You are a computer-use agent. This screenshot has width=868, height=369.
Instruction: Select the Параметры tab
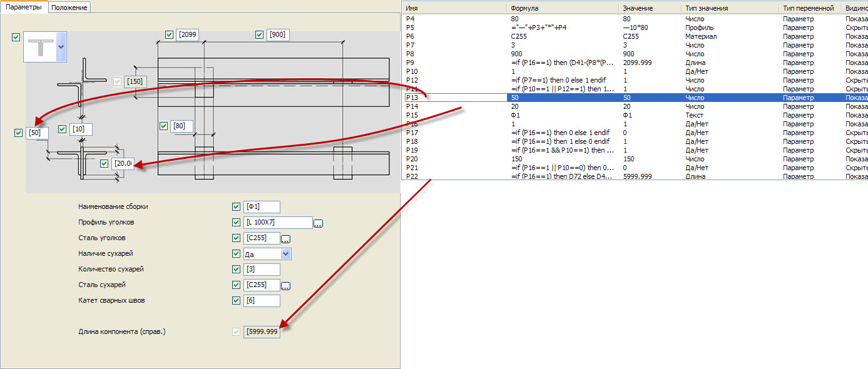(24, 8)
